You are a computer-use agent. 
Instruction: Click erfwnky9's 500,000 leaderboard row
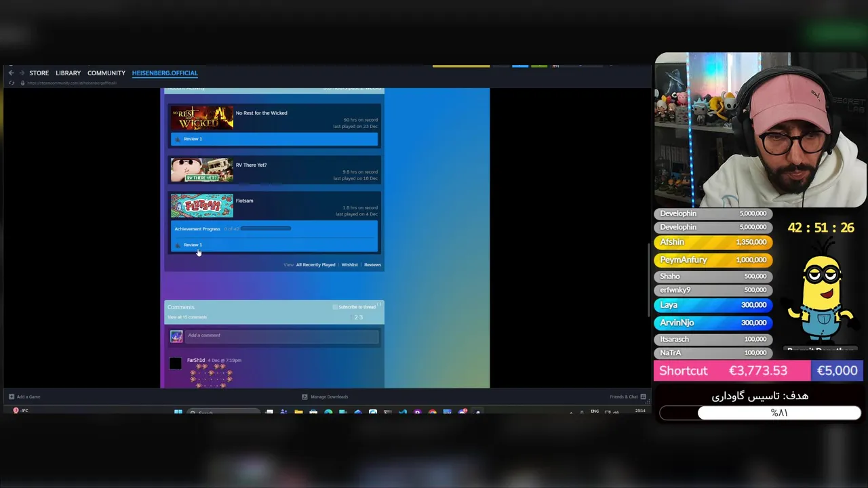point(713,290)
